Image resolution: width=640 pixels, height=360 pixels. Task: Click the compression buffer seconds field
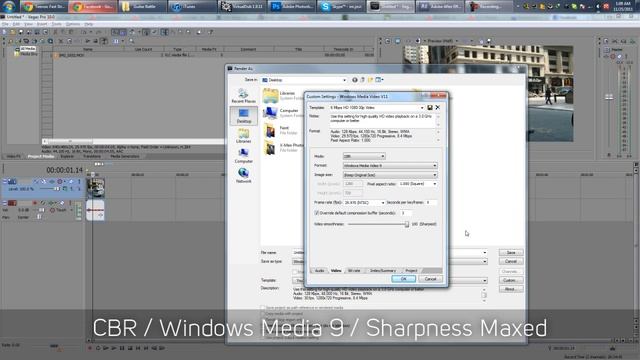click(406, 213)
